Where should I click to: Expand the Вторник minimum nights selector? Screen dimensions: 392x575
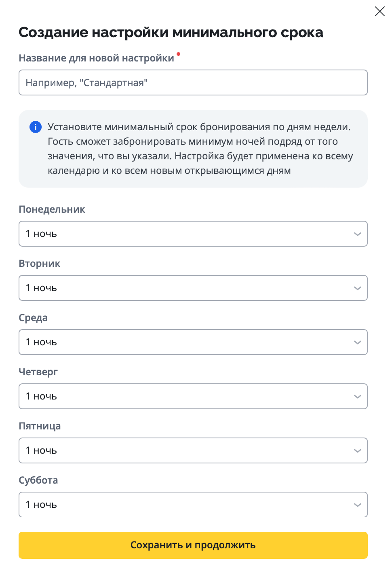point(193,288)
